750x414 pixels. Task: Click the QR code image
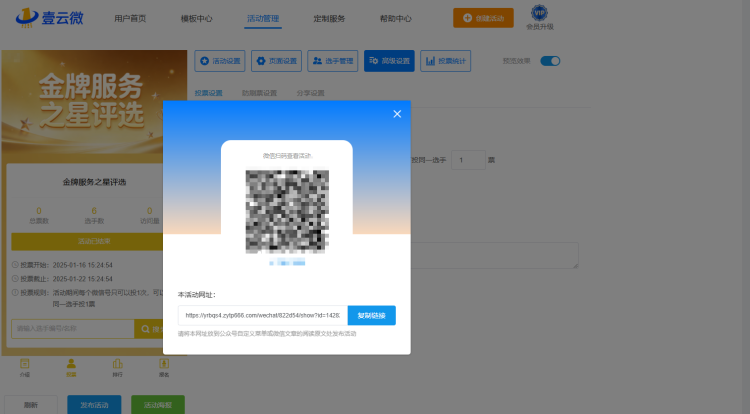(x=287, y=211)
